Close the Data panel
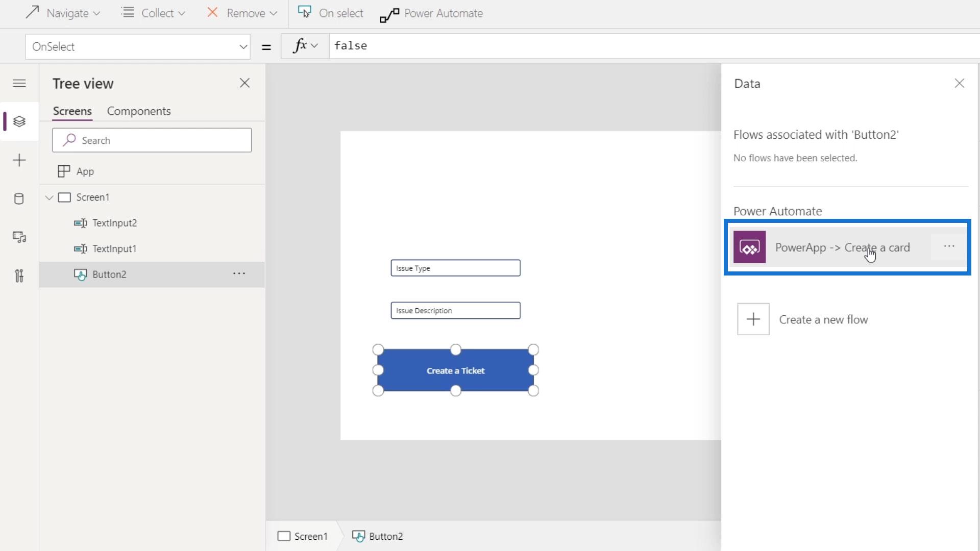The width and height of the screenshot is (980, 551). pos(959,84)
